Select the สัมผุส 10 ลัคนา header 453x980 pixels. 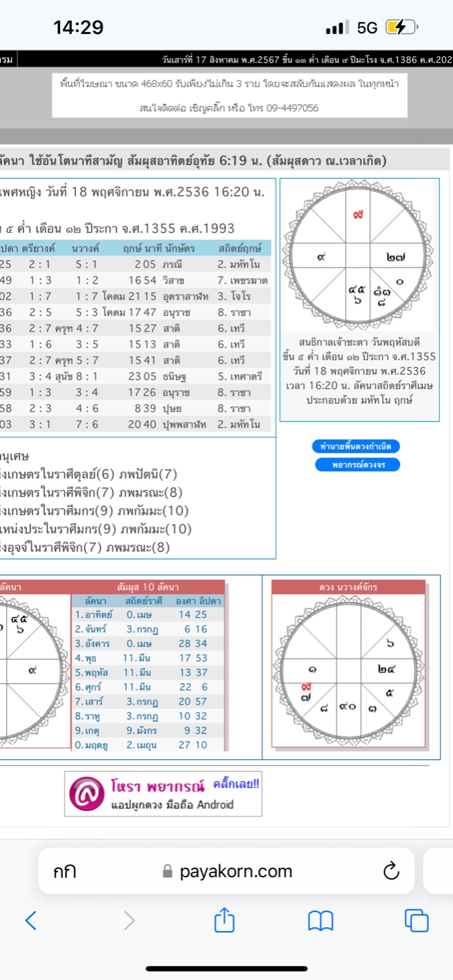click(x=148, y=587)
